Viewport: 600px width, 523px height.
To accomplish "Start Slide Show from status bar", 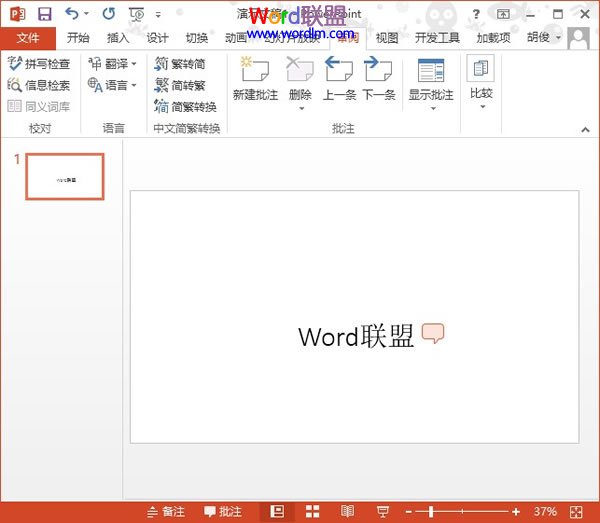I will point(383,512).
